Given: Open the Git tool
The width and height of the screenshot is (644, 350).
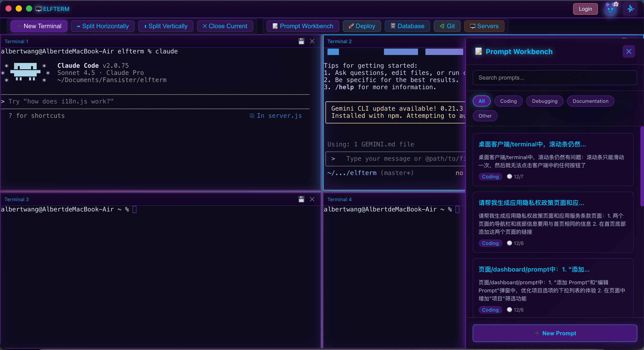Looking at the screenshot, I should point(447,26).
